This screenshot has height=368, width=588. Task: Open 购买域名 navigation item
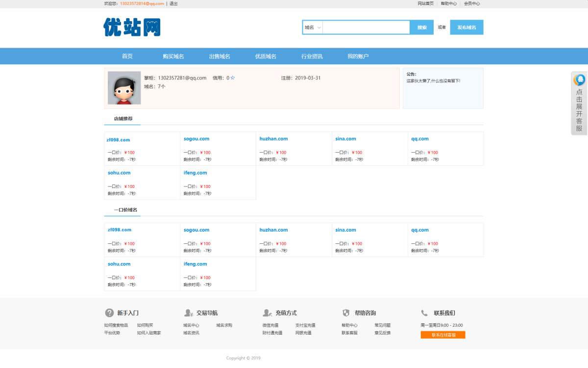[x=173, y=56]
